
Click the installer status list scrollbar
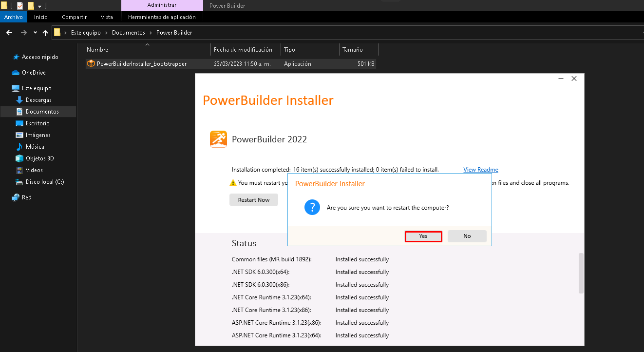pyautogui.click(x=581, y=273)
